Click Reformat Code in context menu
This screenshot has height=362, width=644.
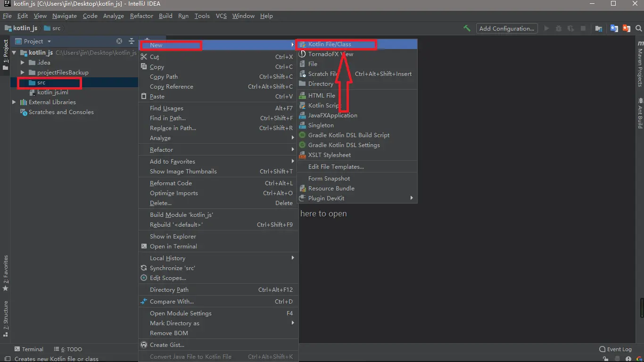[x=218, y=183]
